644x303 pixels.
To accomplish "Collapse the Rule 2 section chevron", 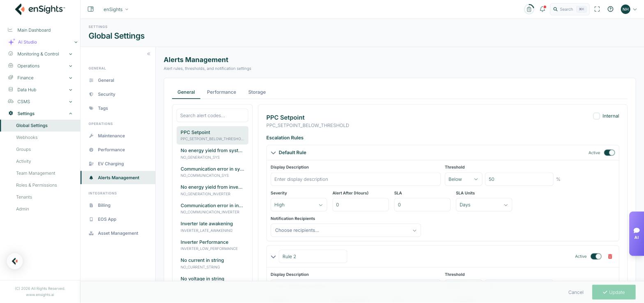I will 273,257.
